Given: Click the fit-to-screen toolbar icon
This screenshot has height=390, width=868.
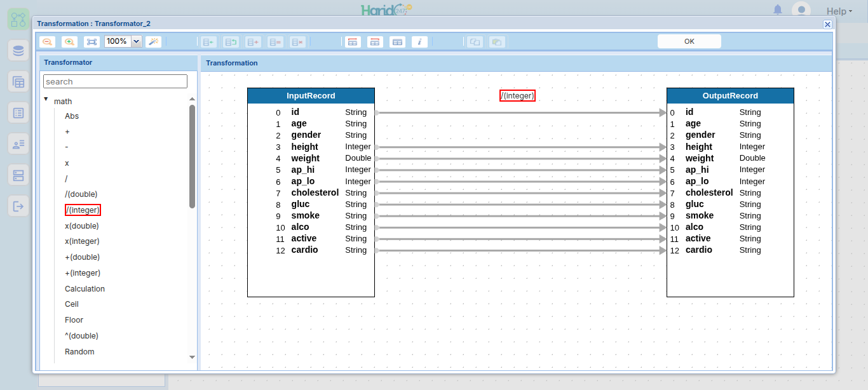Looking at the screenshot, I should [x=92, y=42].
